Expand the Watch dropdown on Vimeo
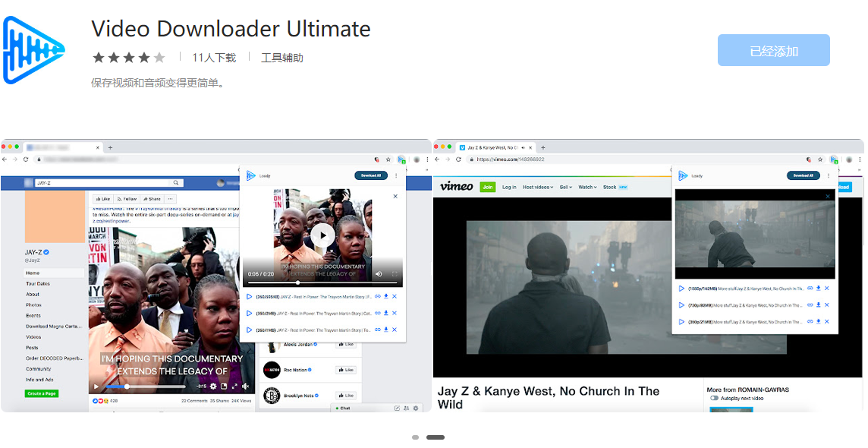Screen dimensions: 868x448 [x=587, y=188]
